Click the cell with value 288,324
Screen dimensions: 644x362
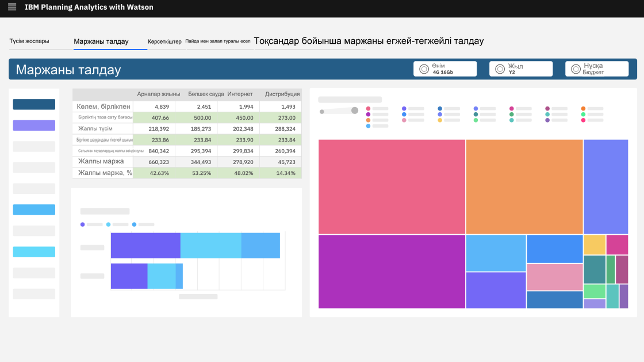pyautogui.click(x=281, y=128)
